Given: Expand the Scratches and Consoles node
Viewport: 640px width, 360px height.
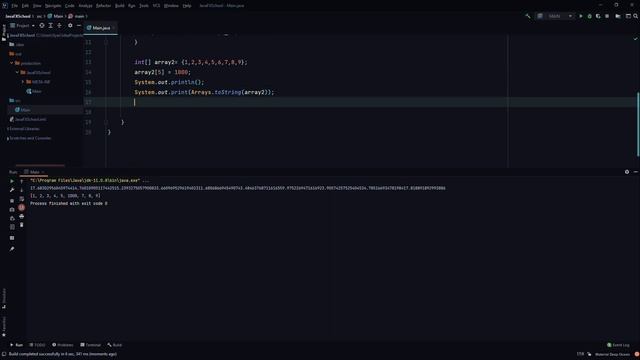Looking at the screenshot, I should (x=8, y=138).
